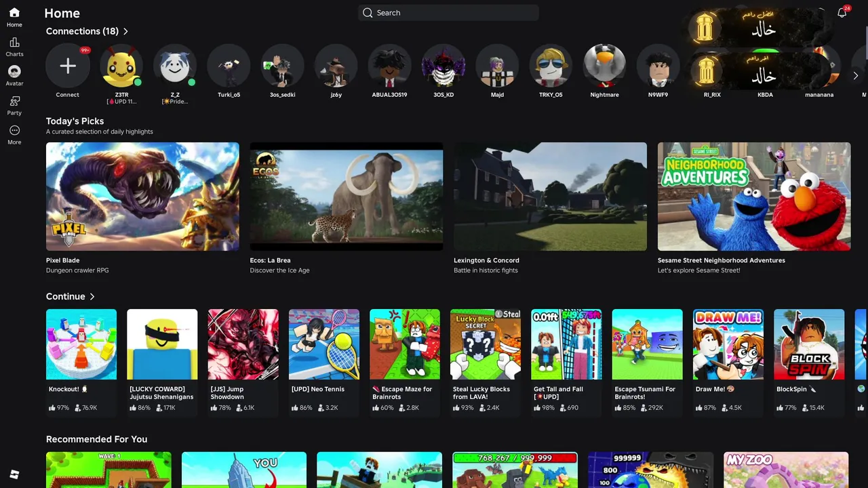This screenshot has width=868, height=488.
Task: Open the 768,267 / 999,999 recommended thumbnail
Action: click(515, 470)
